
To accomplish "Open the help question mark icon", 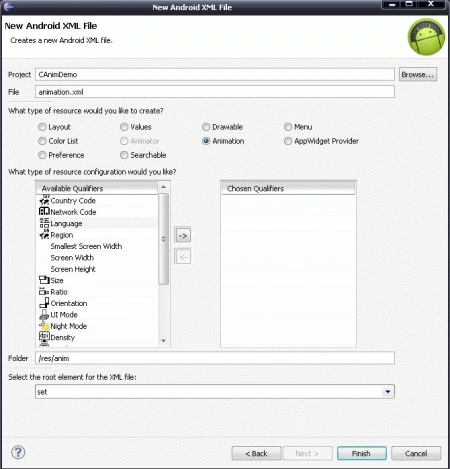I will pyautogui.click(x=18, y=452).
